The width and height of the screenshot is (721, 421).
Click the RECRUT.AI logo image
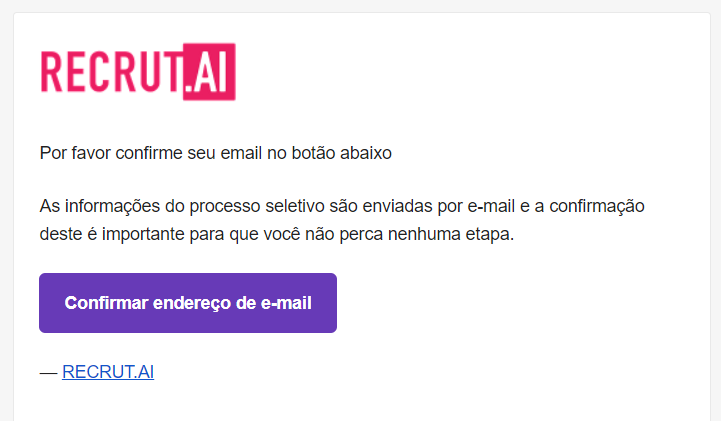pyautogui.click(x=138, y=72)
